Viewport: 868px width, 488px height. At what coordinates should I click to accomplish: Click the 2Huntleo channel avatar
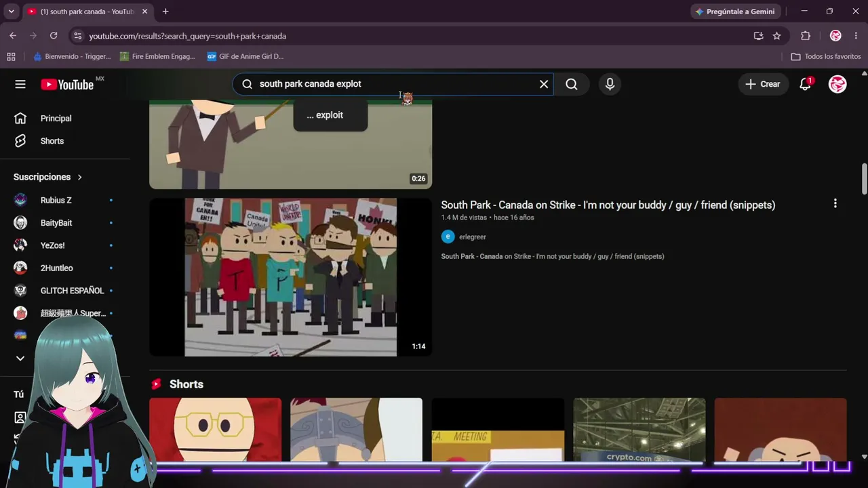coord(20,268)
